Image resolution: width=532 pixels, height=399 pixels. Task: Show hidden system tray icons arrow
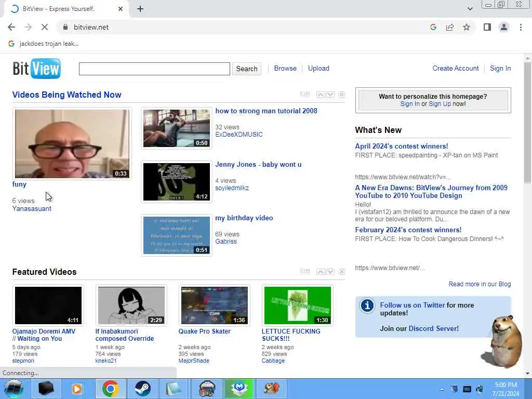click(442, 389)
